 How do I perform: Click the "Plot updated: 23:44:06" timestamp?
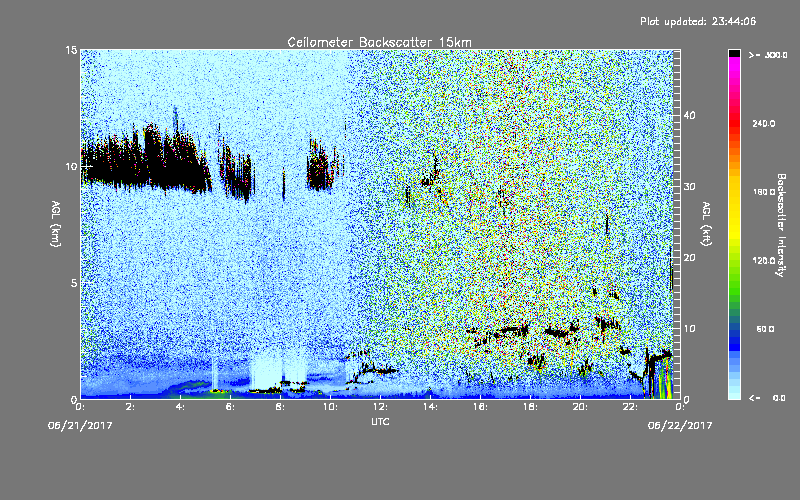pos(698,21)
